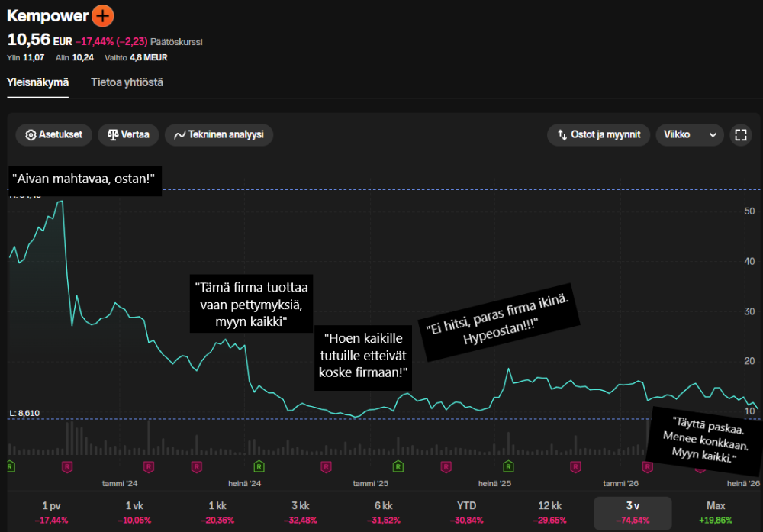
Task: Click the −17,44% (−2,23) change value
Action: pos(111,42)
